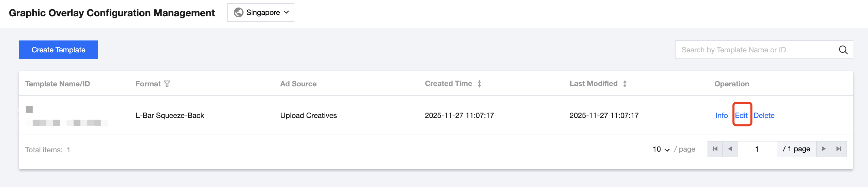The width and height of the screenshot is (868, 187).
Task: Expand the 10 per page selector
Action: tap(661, 149)
